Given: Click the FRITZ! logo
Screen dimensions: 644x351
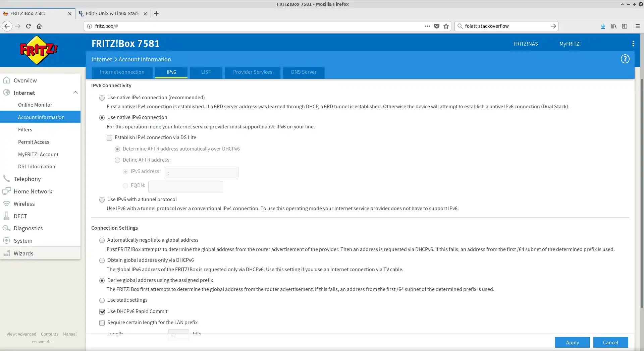Looking at the screenshot, I should (x=39, y=50).
